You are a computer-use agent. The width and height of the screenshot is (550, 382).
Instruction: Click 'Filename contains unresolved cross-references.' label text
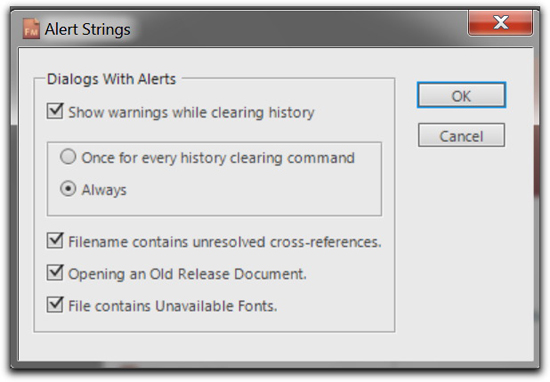click(224, 242)
